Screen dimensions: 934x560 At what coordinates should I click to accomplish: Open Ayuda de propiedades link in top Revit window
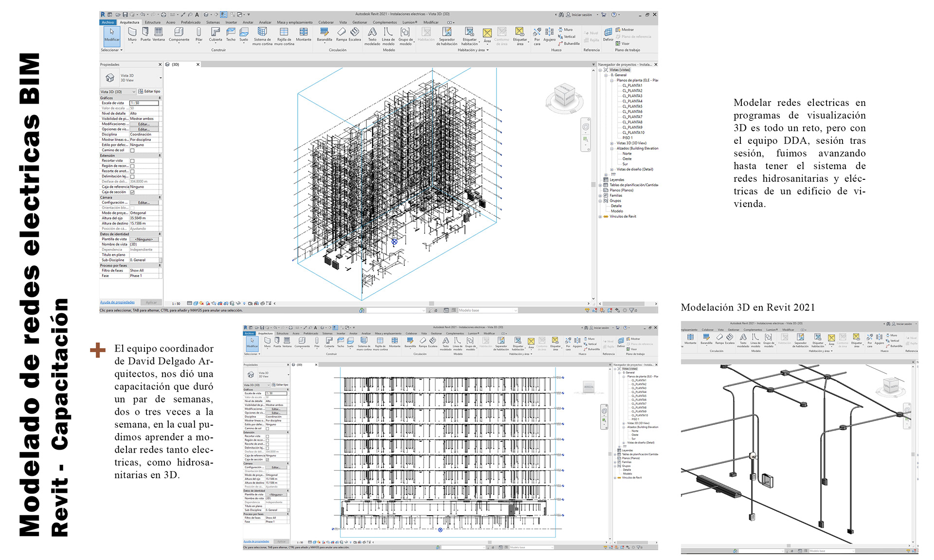117,302
